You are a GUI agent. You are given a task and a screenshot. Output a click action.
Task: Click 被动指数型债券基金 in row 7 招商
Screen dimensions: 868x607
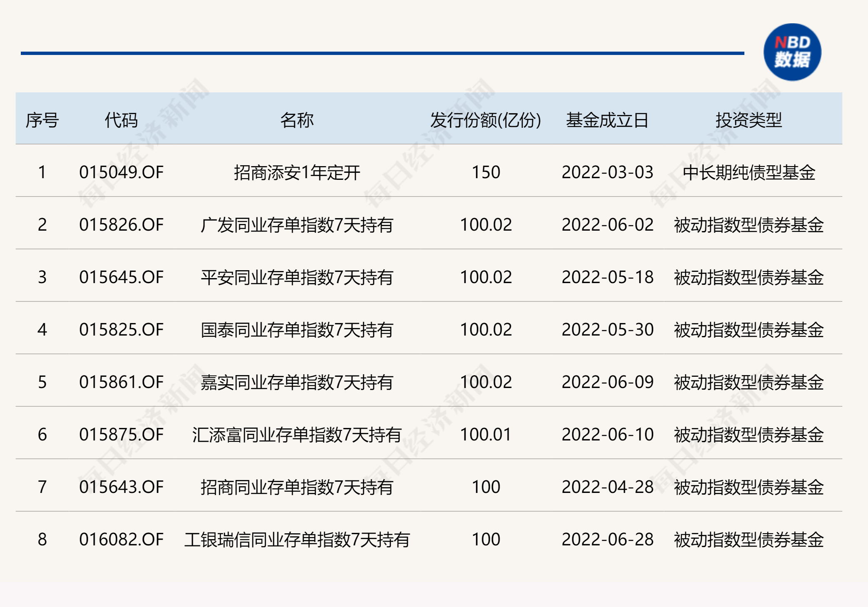click(749, 487)
